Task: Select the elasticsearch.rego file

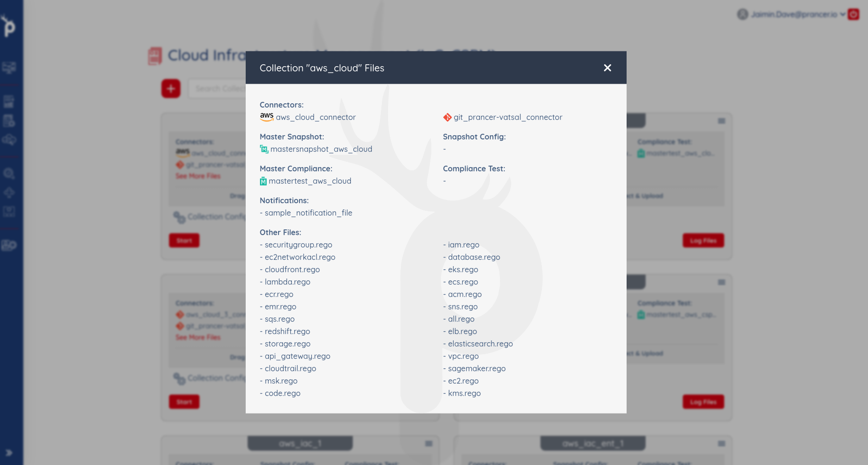Action: pos(480,344)
